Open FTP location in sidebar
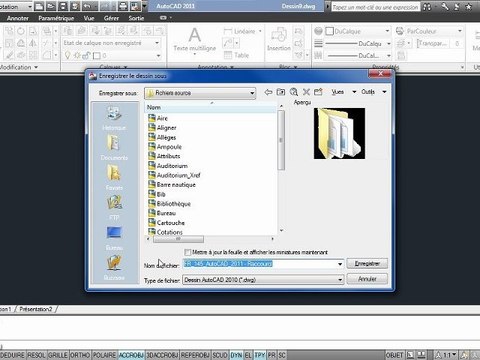This screenshot has width=480, height=360. click(114, 208)
